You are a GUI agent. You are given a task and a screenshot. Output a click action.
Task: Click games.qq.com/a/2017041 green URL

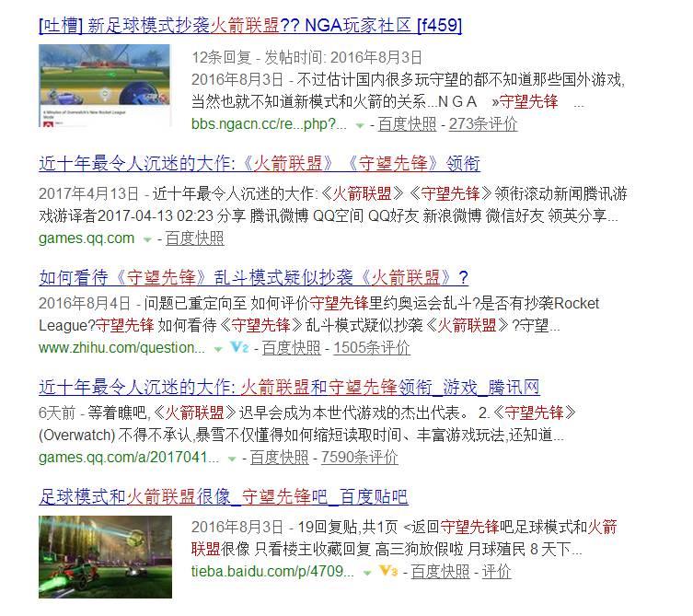pyautogui.click(x=129, y=458)
